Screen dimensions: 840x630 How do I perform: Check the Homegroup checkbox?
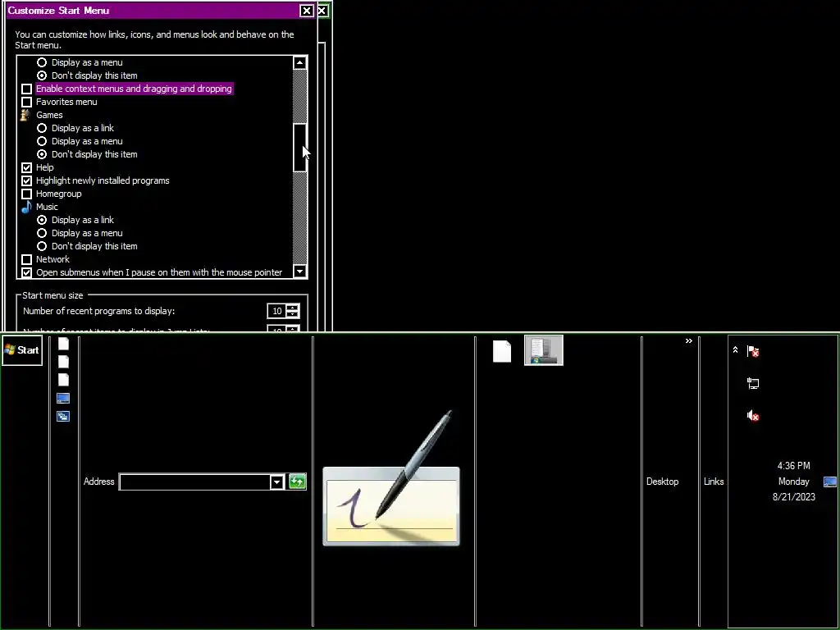pyautogui.click(x=26, y=194)
